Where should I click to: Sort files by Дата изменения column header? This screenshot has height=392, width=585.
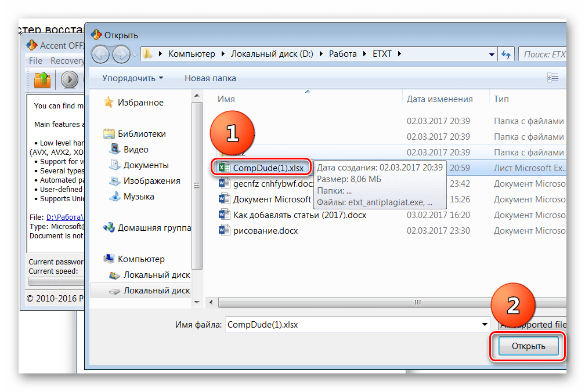pos(439,99)
